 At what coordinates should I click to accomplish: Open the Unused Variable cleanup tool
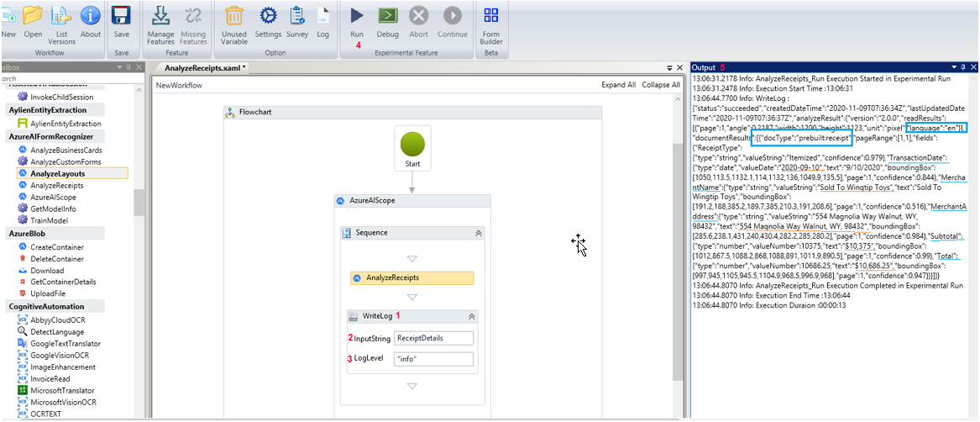pos(234,16)
